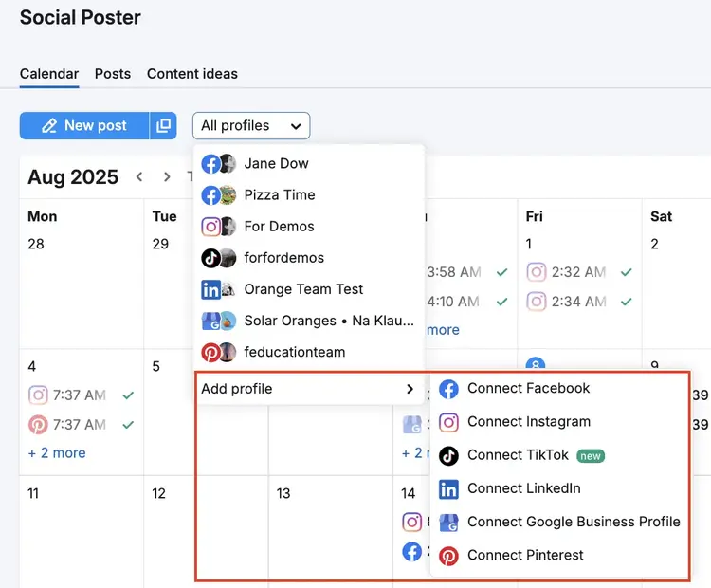
Task: Select the Pizza Time profile
Action: pyautogui.click(x=308, y=195)
